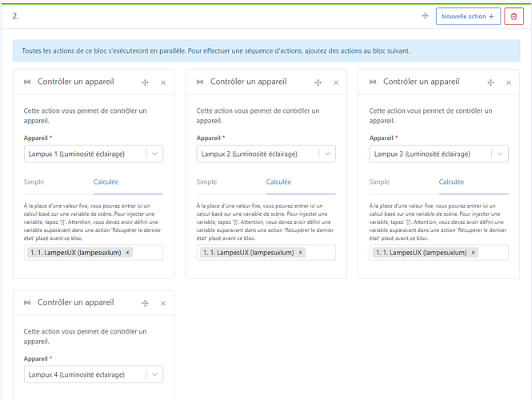Screen dimensions: 532x400
Task: Open the Lampux 1 device dropdown
Action: point(154,154)
